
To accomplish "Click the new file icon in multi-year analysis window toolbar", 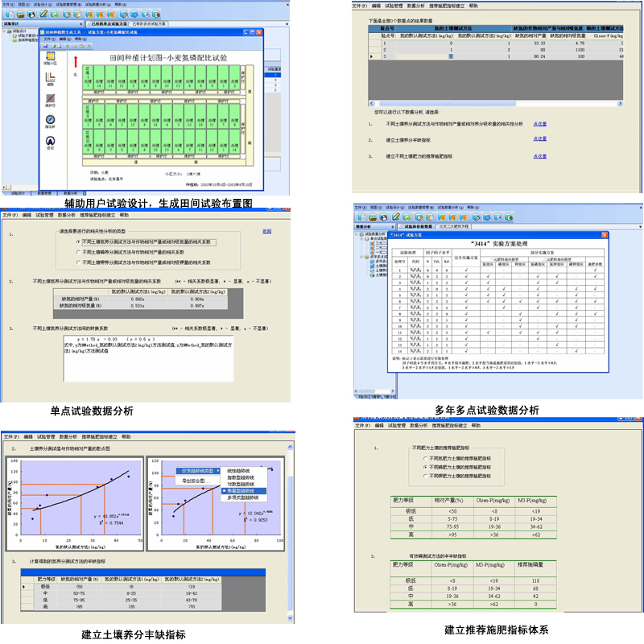I will (x=361, y=217).
